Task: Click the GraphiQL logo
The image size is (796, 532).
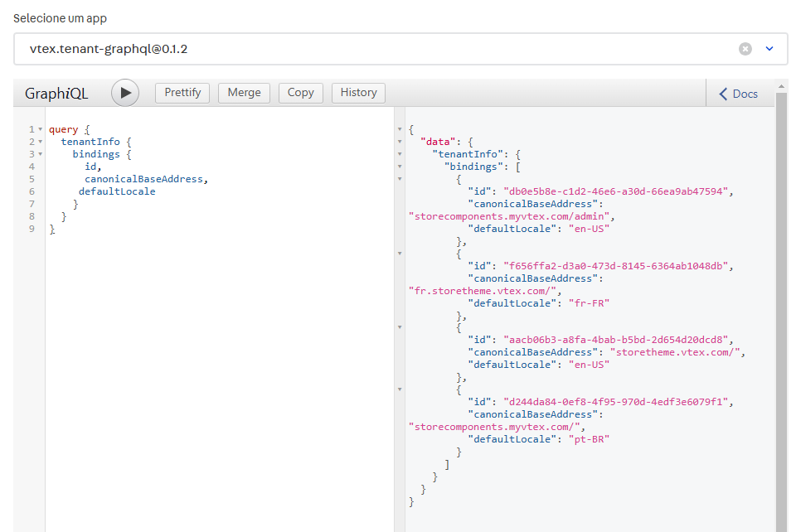Action: (x=56, y=93)
